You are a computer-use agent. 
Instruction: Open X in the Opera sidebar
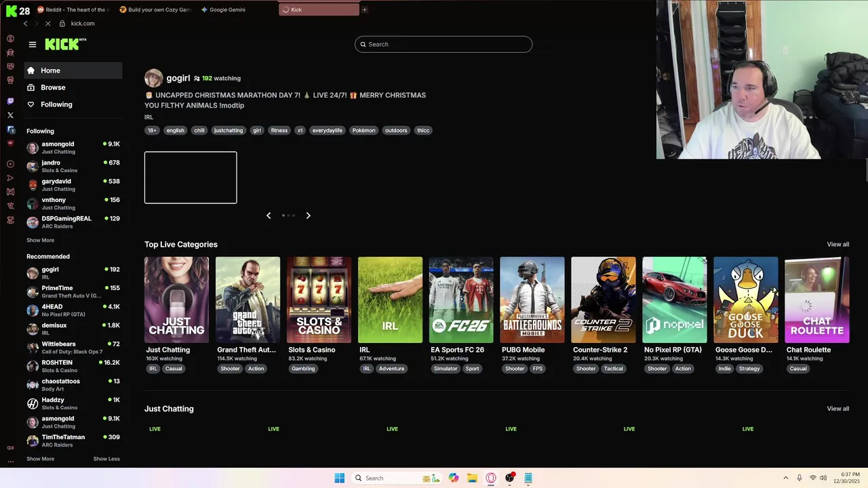tap(10, 115)
